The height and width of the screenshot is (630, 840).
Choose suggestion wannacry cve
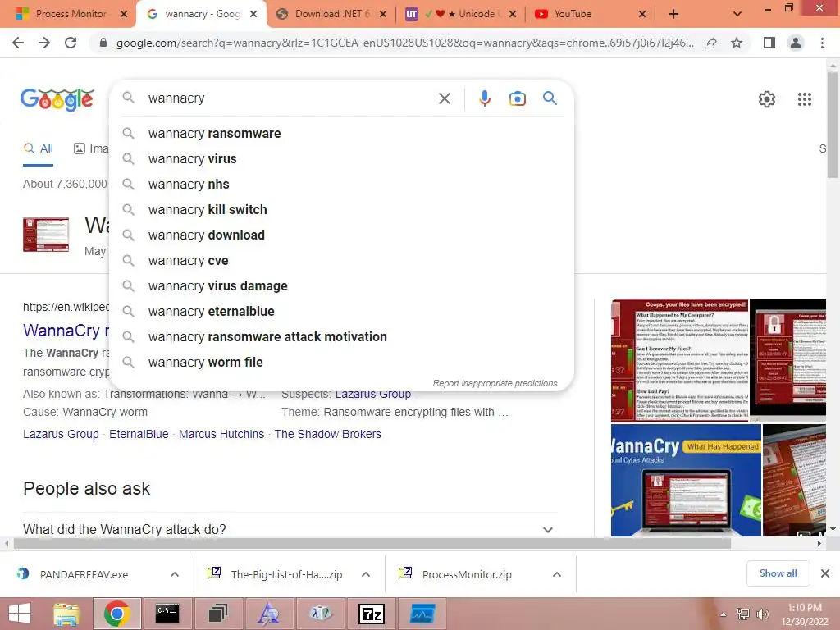tap(342, 260)
